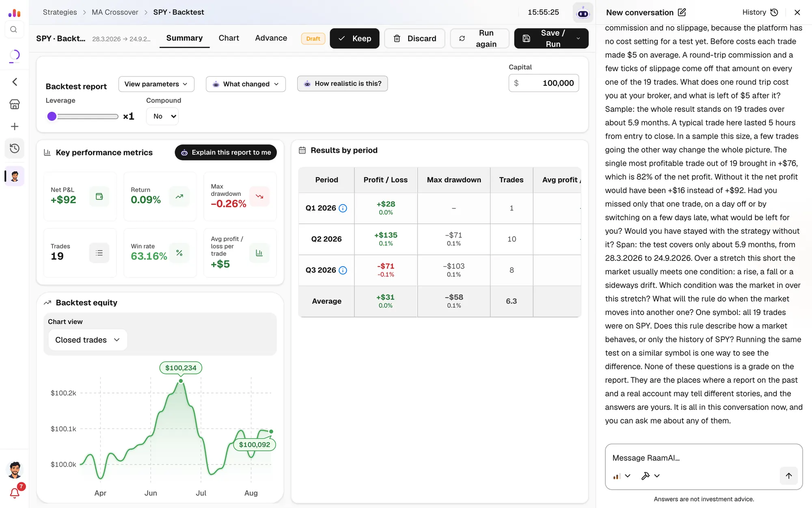Close the conversation panel
This screenshot has height=508, width=812.
pyautogui.click(x=797, y=13)
